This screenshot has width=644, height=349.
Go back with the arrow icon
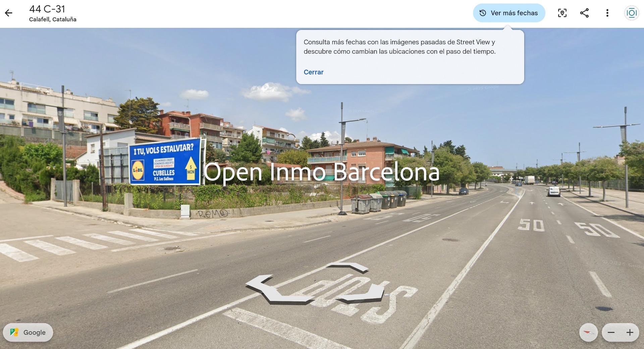pos(8,13)
